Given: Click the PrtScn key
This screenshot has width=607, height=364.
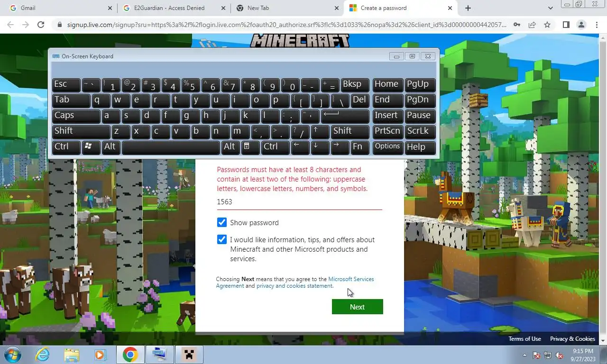Looking at the screenshot, I should pyautogui.click(x=388, y=131).
